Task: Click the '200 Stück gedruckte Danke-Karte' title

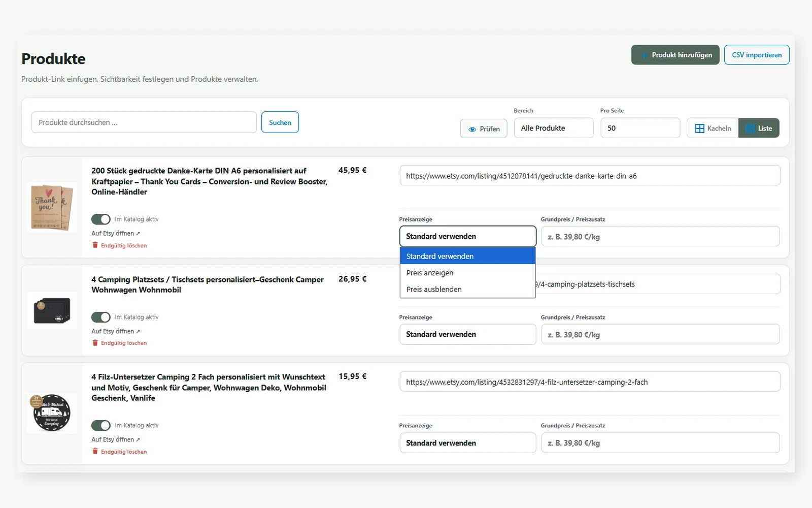Action: point(210,181)
